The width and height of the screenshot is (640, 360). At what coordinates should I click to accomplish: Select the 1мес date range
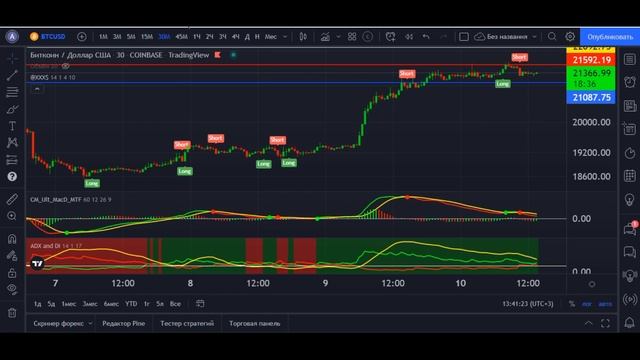point(69,304)
